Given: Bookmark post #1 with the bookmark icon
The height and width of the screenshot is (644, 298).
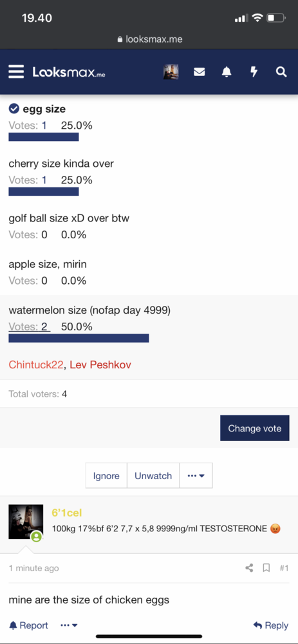Looking at the screenshot, I should click(x=266, y=568).
